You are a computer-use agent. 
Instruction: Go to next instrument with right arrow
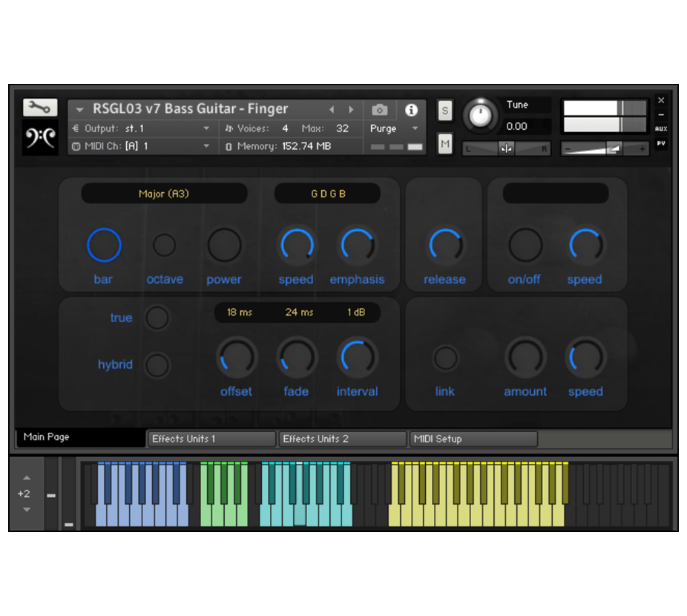[350, 109]
